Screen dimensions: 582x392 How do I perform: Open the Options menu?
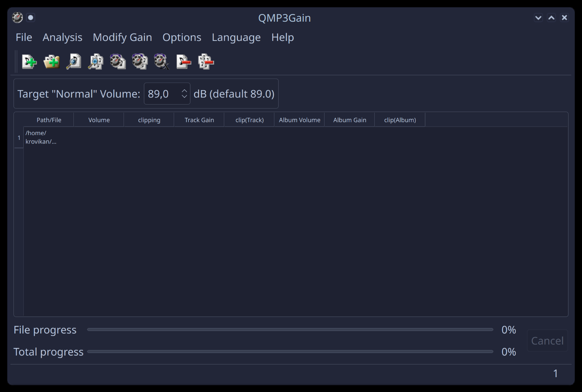tap(182, 37)
